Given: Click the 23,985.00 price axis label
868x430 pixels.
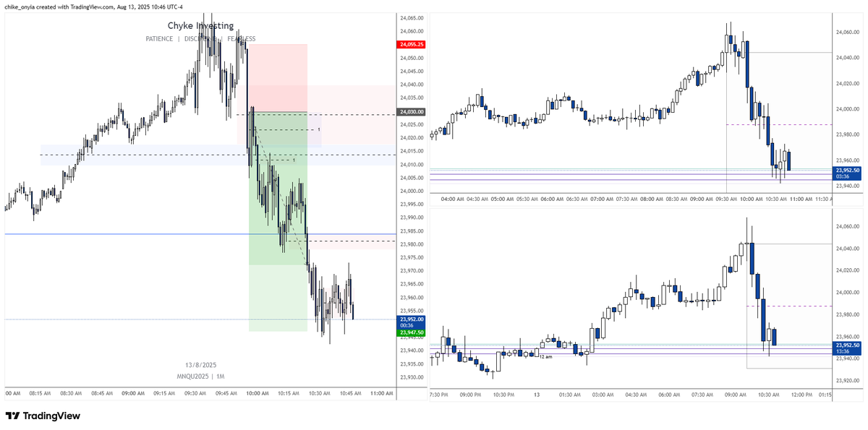Looking at the screenshot, I should click(x=411, y=231).
